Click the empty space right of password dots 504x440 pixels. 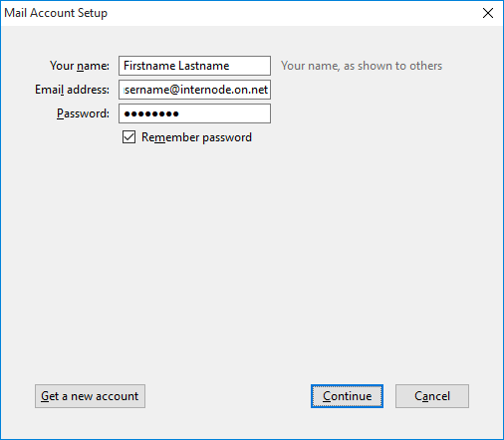click(224, 113)
